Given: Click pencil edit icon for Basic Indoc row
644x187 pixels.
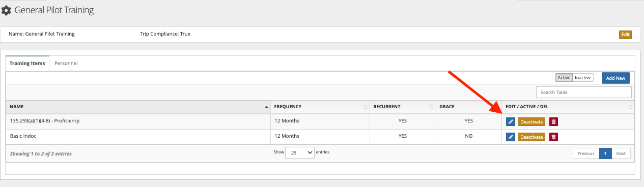Looking at the screenshot, I should 511,137.
